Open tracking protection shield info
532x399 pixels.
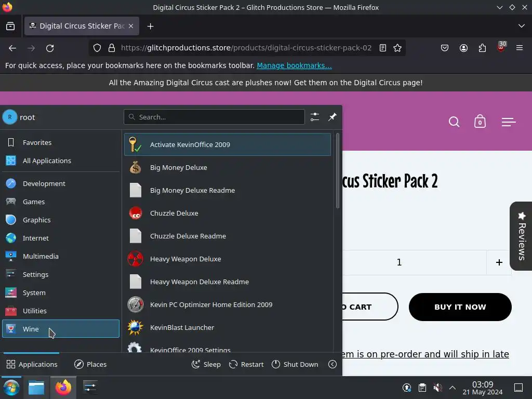coord(97,48)
